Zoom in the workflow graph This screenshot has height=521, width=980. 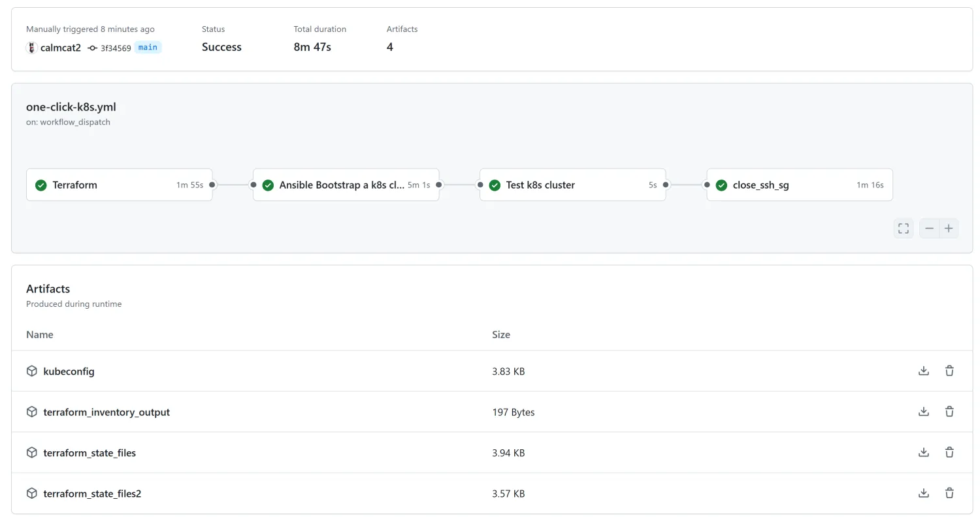[949, 229]
